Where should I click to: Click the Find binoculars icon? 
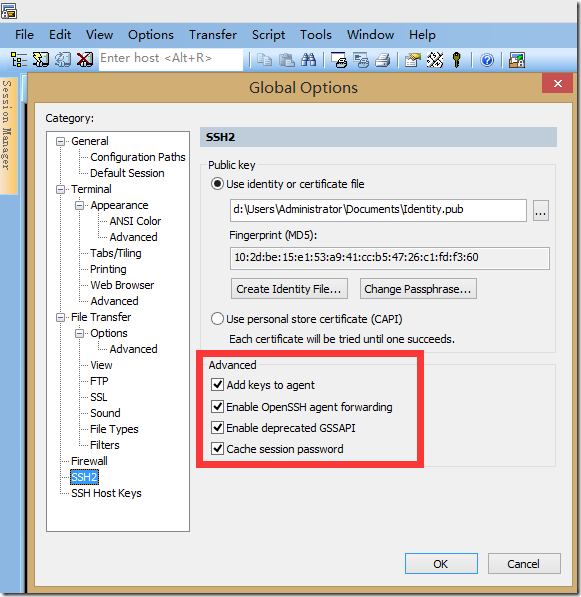coord(308,60)
